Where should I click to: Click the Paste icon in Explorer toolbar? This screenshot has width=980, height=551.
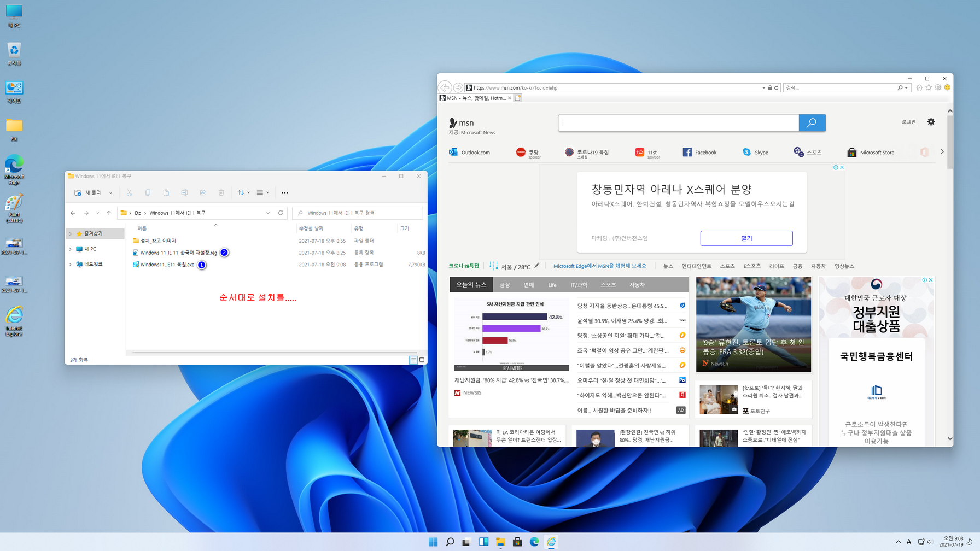point(166,192)
